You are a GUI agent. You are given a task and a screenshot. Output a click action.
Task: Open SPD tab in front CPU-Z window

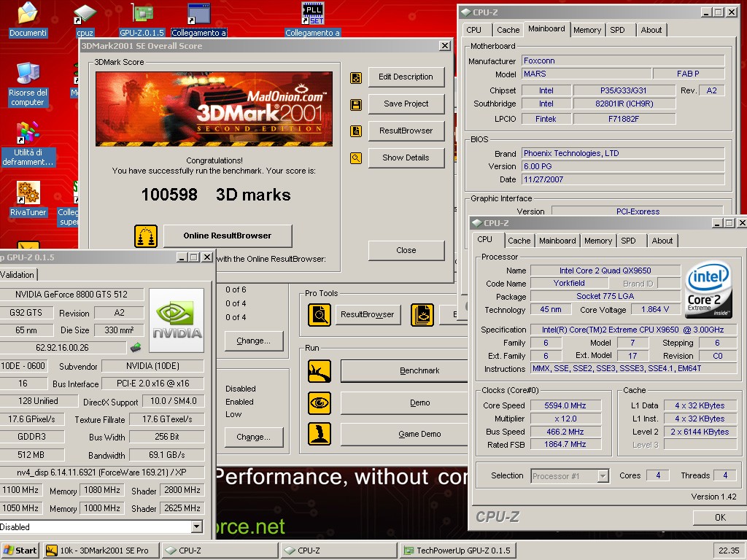pyautogui.click(x=628, y=241)
